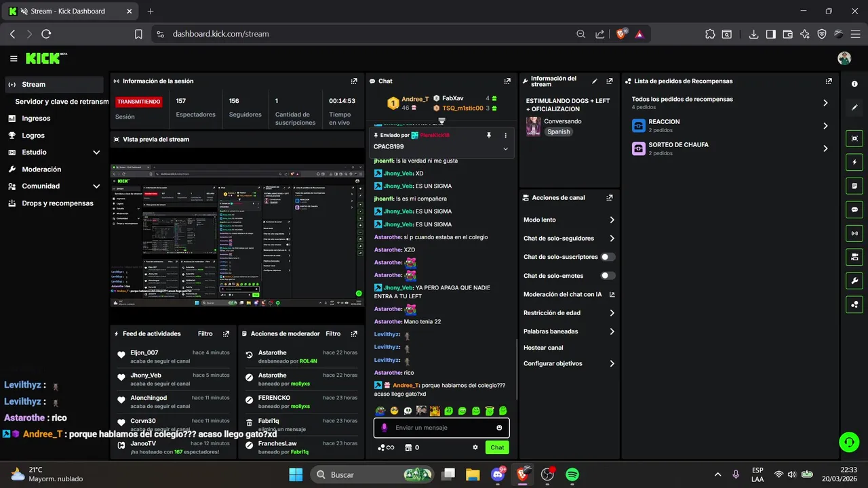The height and width of the screenshot is (488, 868).
Task: Open Restricción de edad options
Action: coord(569,313)
